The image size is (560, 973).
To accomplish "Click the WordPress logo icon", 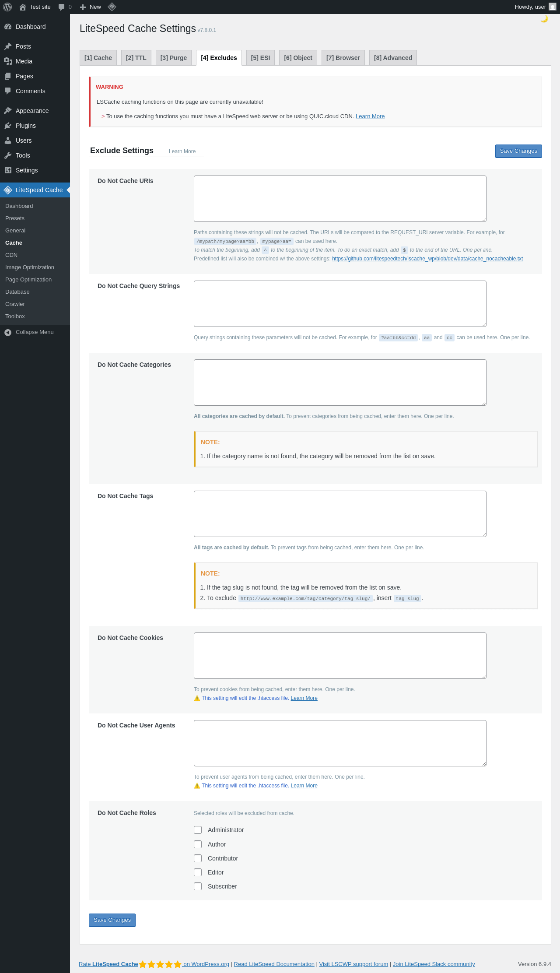I will (x=7, y=7).
